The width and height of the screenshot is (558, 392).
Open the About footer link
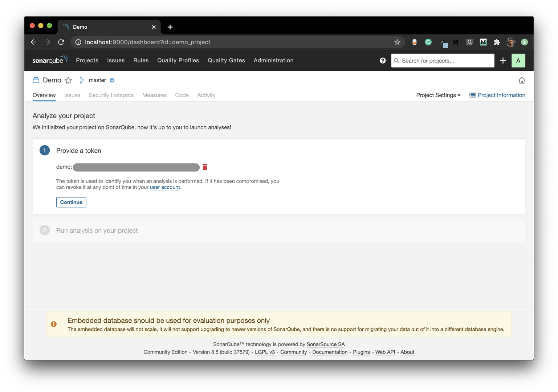click(x=407, y=352)
